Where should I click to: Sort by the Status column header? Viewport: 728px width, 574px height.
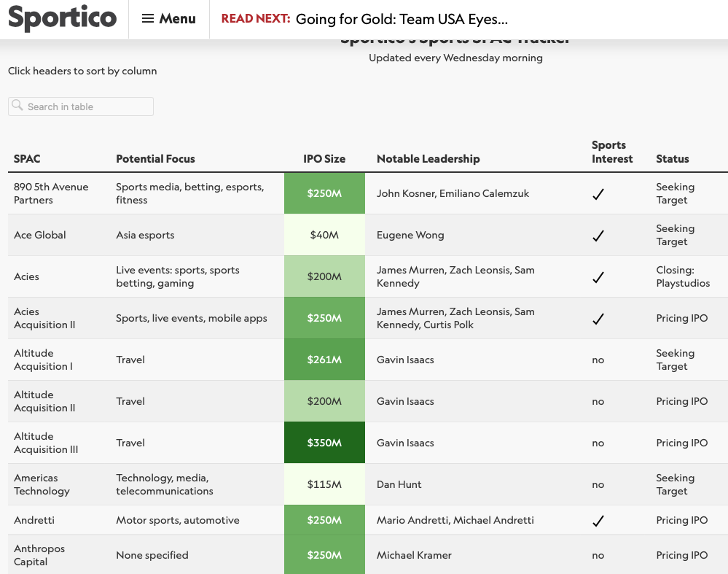click(x=673, y=159)
